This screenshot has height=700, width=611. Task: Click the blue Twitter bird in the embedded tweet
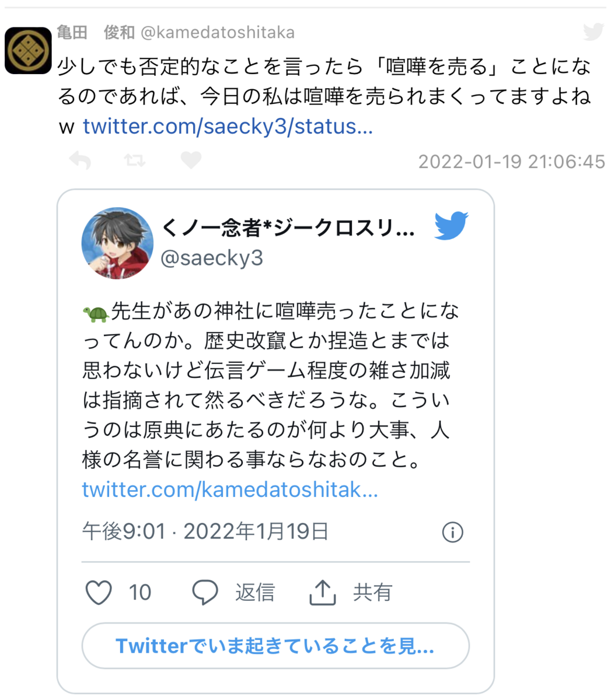coord(451,226)
